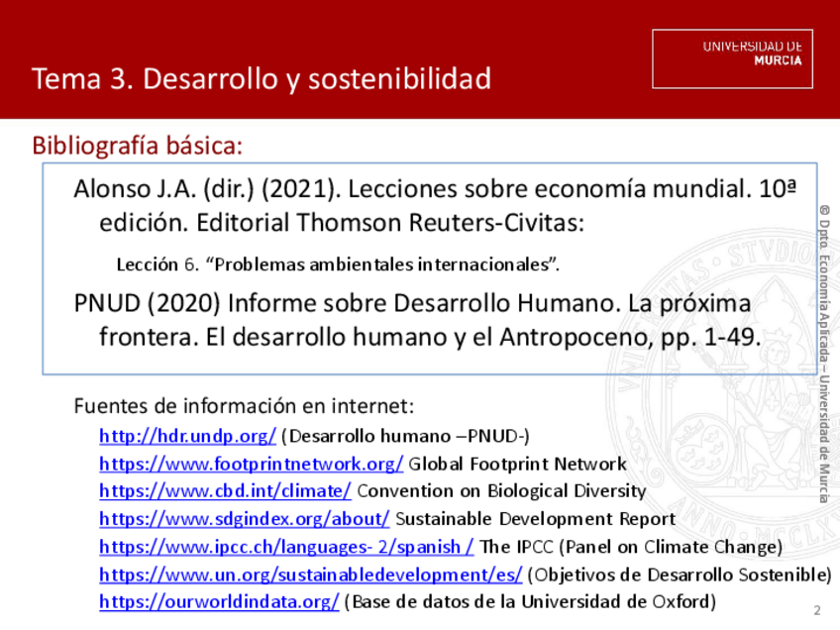Image resolution: width=840 pixels, height=630 pixels.
Task: Select 'Lección 6. Problemas ambientales internacionales' text
Action: click(x=338, y=264)
